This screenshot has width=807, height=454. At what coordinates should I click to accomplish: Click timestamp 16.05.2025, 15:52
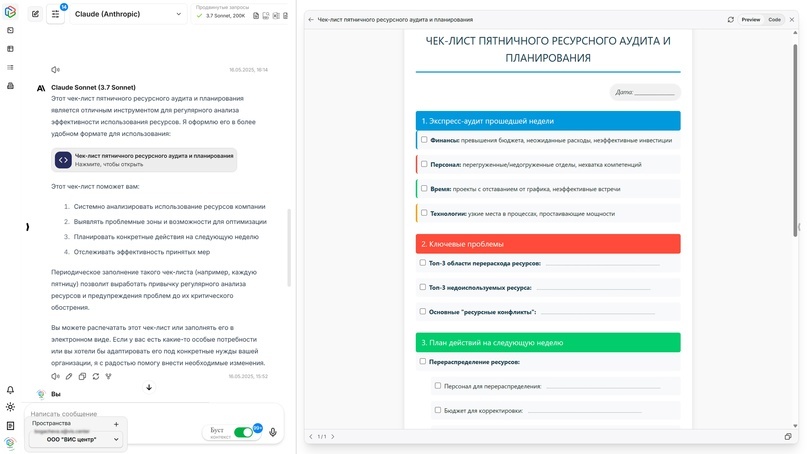click(x=248, y=376)
